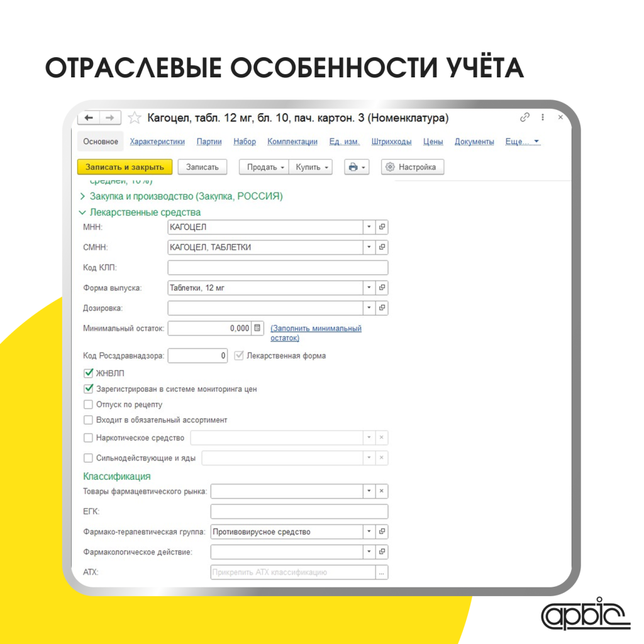This screenshot has height=644, width=644.
Task: Go back with the left arrow button
Action: point(89,118)
